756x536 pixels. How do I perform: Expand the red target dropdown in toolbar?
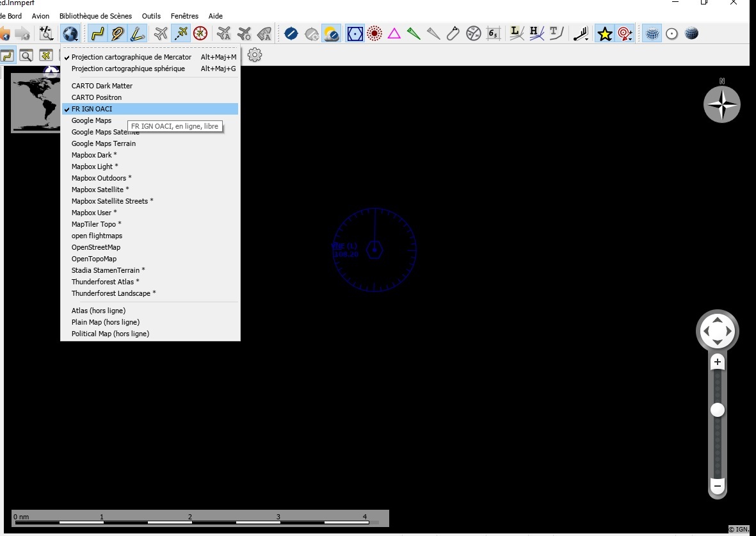pyautogui.click(x=625, y=33)
